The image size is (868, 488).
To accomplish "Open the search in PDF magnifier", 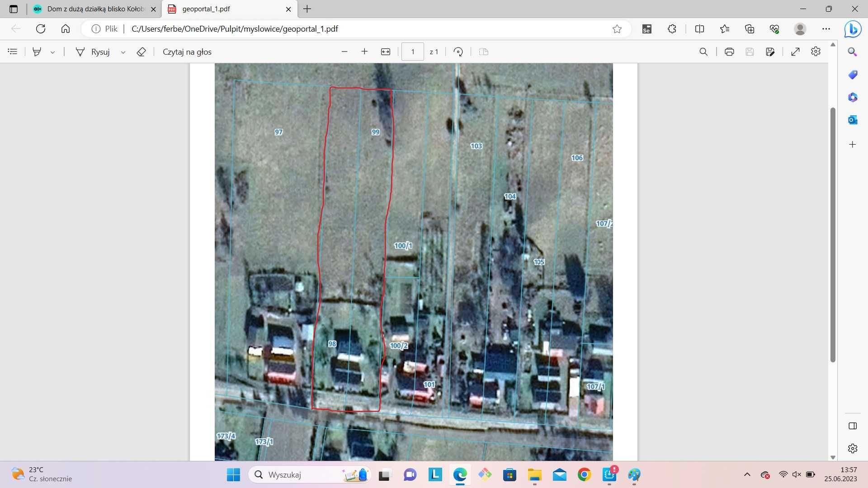I will [703, 52].
